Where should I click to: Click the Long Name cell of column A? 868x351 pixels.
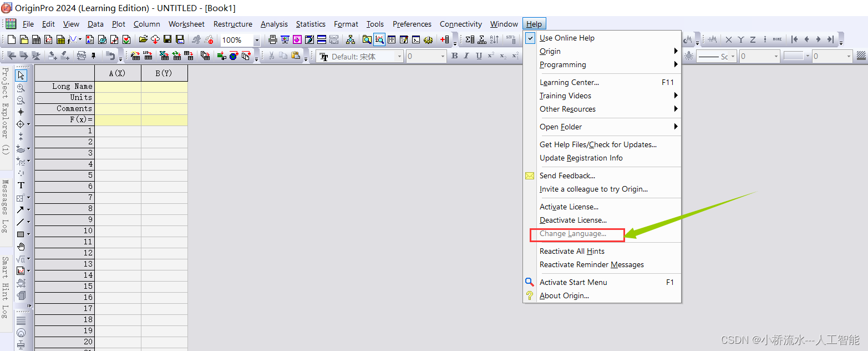pyautogui.click(x=118, y=87)
